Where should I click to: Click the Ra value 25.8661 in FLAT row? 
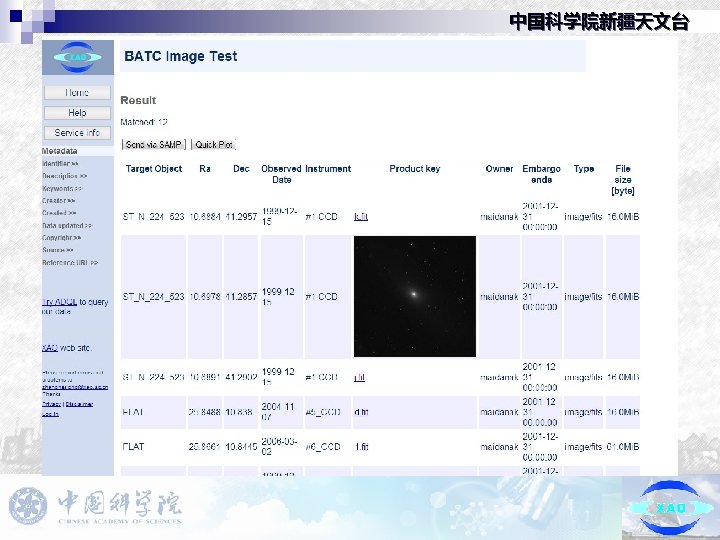tap(204, 446)
